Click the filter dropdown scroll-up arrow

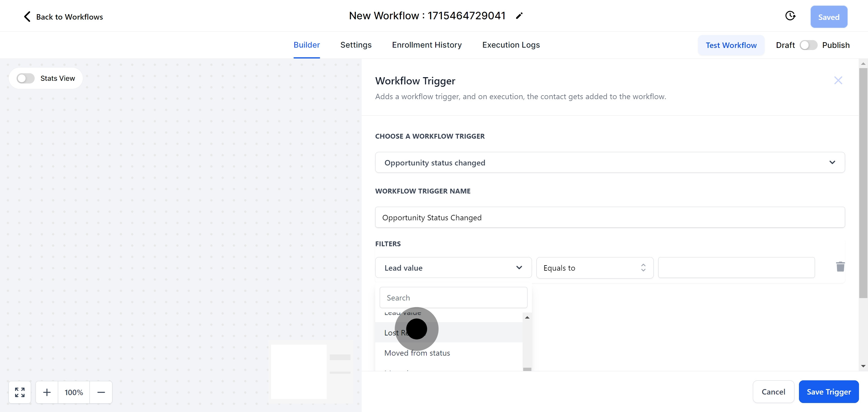click(x=527, y=317)
